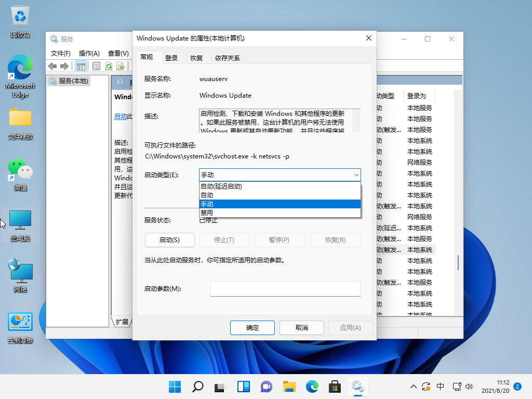Click the Export List toolbar icon

coord(121,66)
